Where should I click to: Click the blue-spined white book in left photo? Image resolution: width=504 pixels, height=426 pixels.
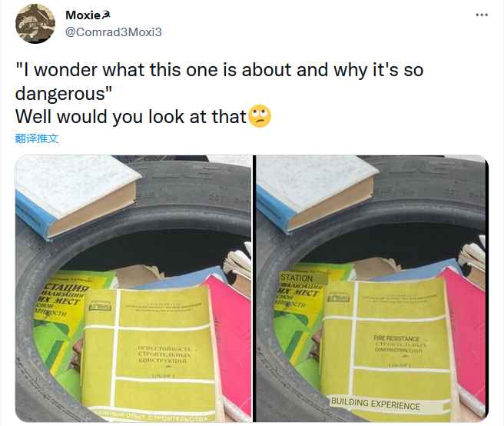(x=76, y=195)
